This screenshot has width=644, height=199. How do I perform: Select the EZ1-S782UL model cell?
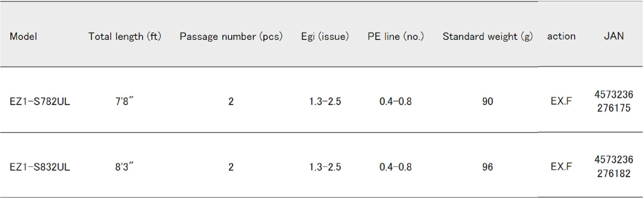[x=40, y=101]
